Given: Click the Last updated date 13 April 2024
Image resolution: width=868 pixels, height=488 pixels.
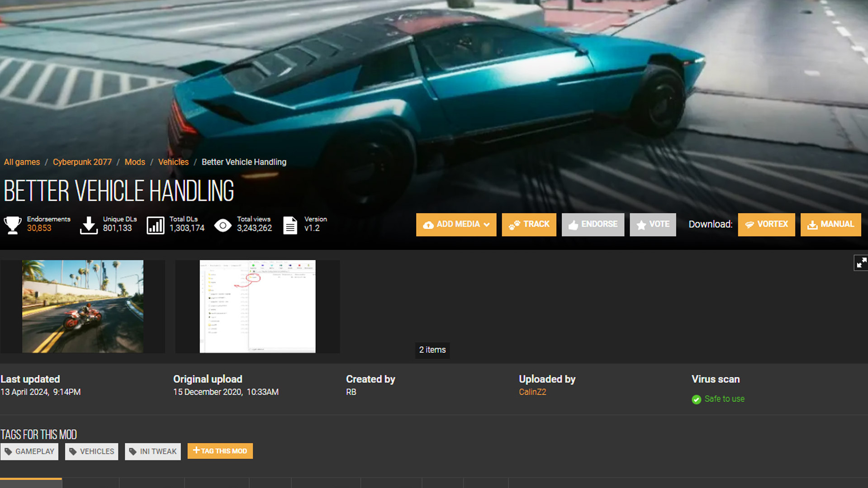Looking at the screenshot, I should coord(41,392).
